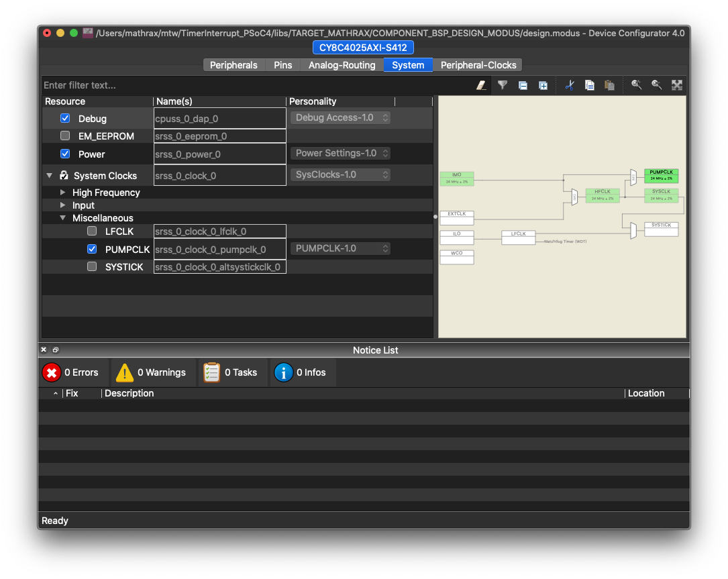Collapse the Miscellaneous clocks group
This screenshot has width=728, height=579.
[62, 218]
